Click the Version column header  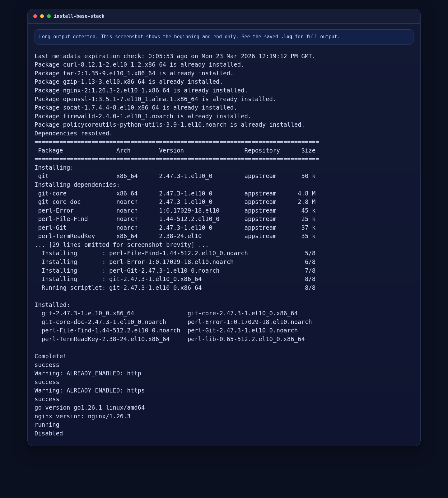tap(171, 151)
